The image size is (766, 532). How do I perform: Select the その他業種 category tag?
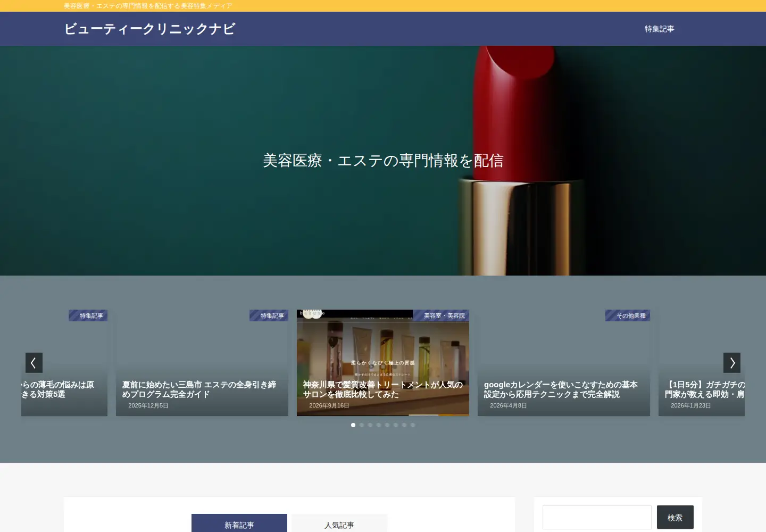[x=628, y=315]
